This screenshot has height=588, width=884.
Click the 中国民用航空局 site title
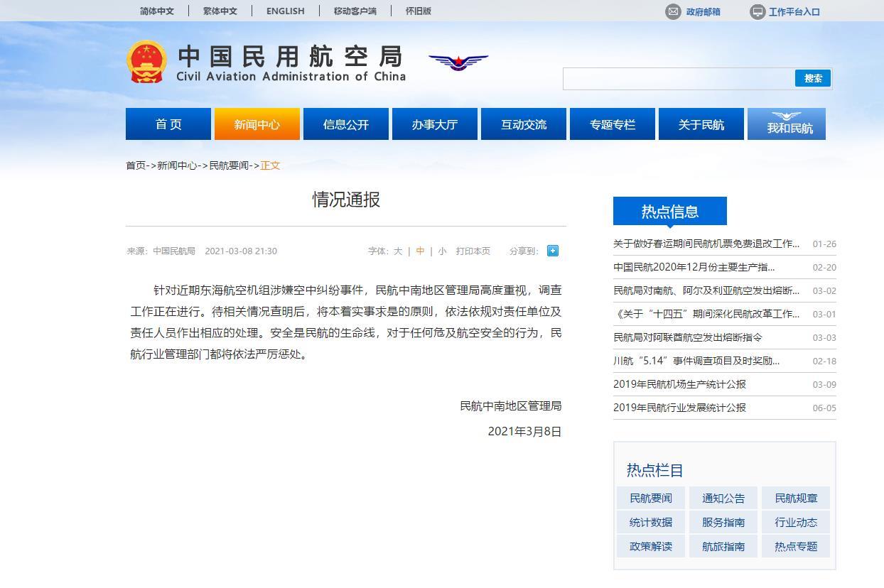pos(290,55)
